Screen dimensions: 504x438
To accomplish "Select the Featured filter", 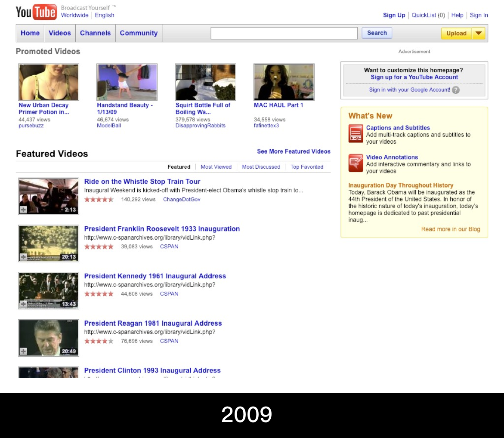I will coord(179,167).
